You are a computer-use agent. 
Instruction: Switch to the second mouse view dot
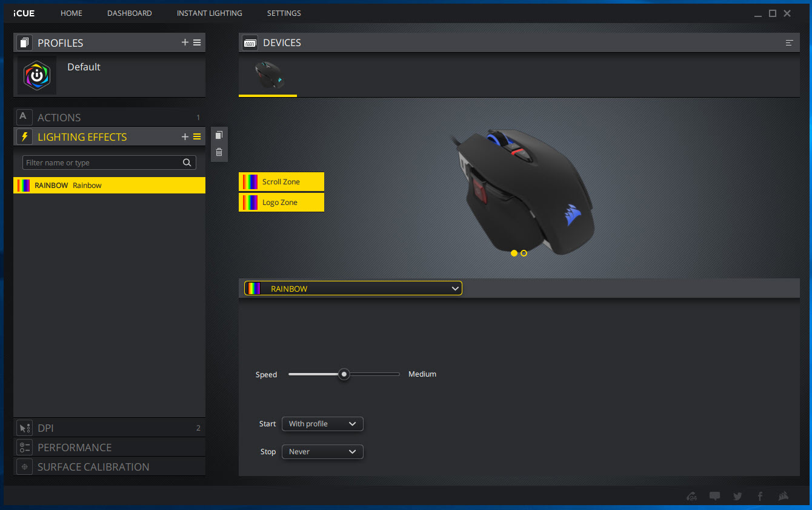(x=524, y=253)
